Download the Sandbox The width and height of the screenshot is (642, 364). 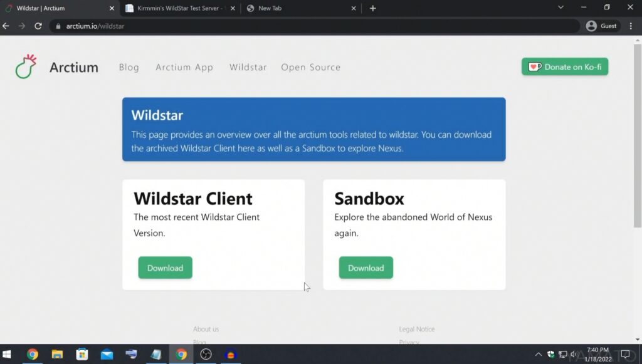[x=366, y=268]
